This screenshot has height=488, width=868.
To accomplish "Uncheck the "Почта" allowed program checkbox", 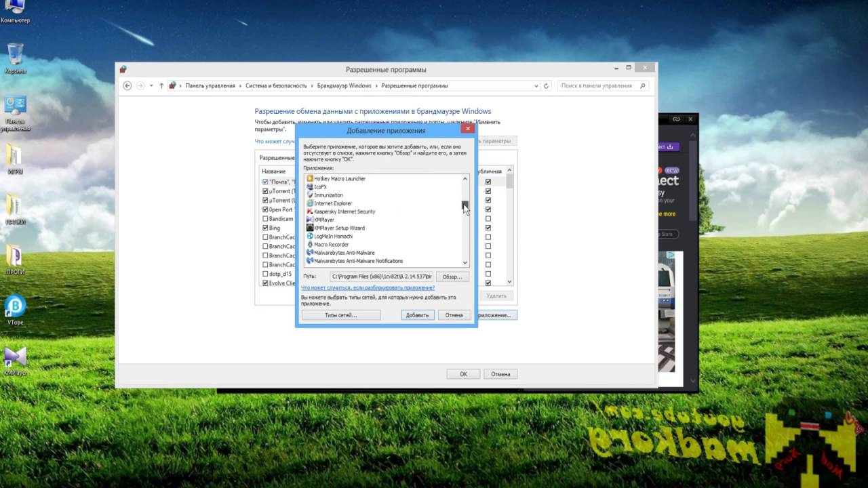I will (265, 182).
